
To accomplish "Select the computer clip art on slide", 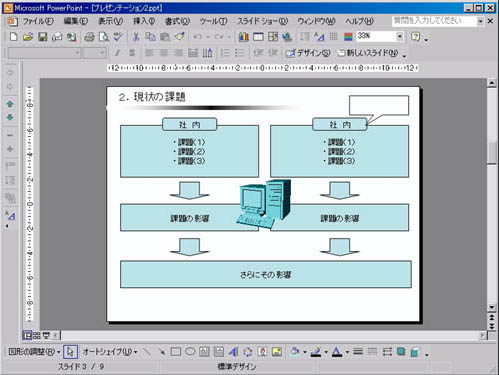I will click(x=264, y=204).
